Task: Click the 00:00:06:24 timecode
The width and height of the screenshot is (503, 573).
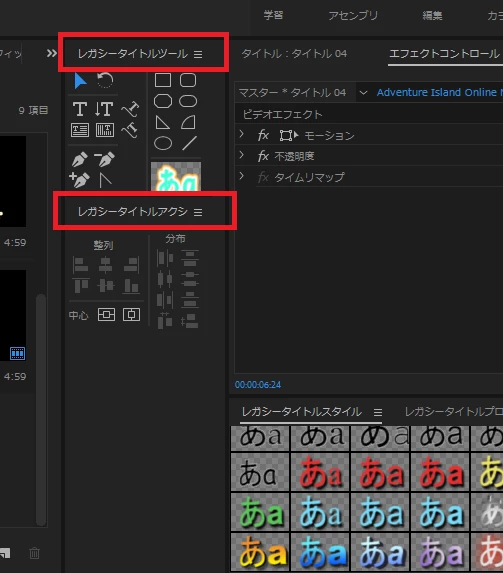Action: (x=258, y=384)
